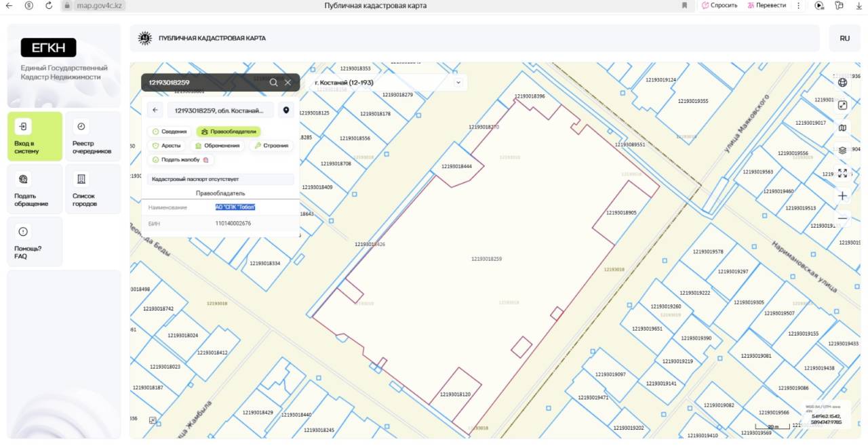Go back with the arrow button
Screen dimensions: 868x446
click(x=155, y=110)
